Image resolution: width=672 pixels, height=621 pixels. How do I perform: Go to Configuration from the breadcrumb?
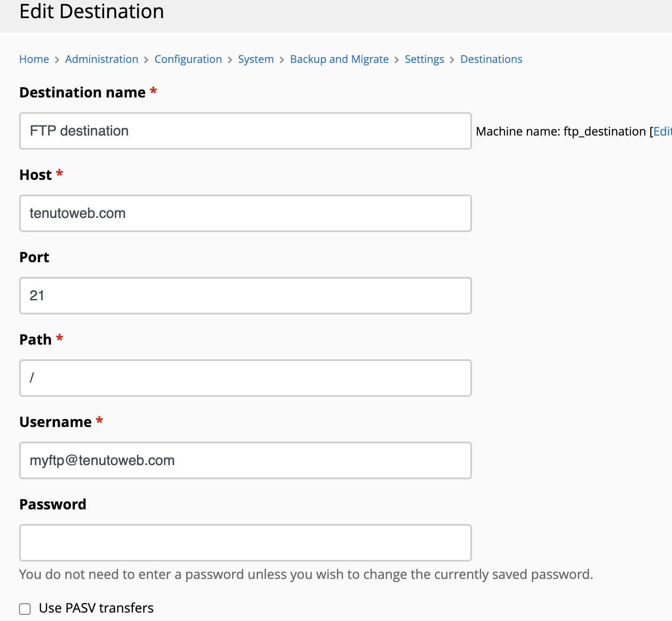click(188, 59)
